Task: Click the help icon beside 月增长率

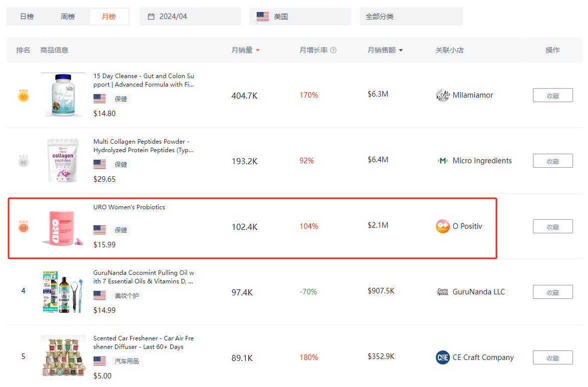Action: 333,50
